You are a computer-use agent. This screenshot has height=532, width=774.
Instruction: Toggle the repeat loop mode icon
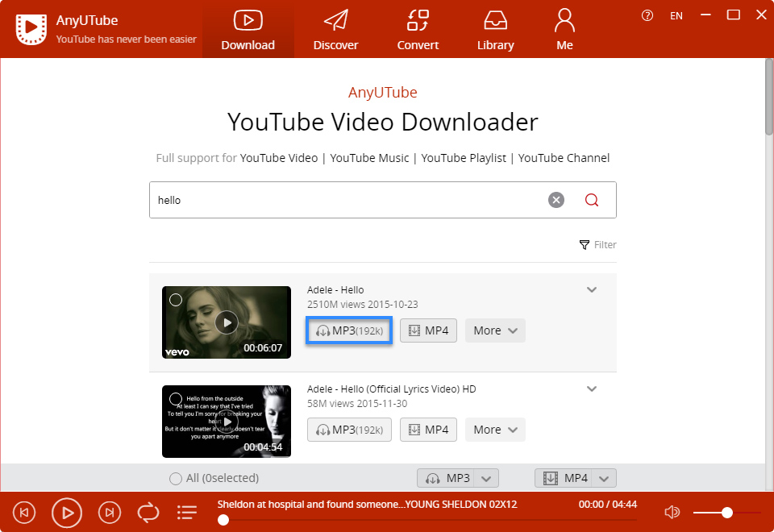pyautogui.click(x=148, y=513)
